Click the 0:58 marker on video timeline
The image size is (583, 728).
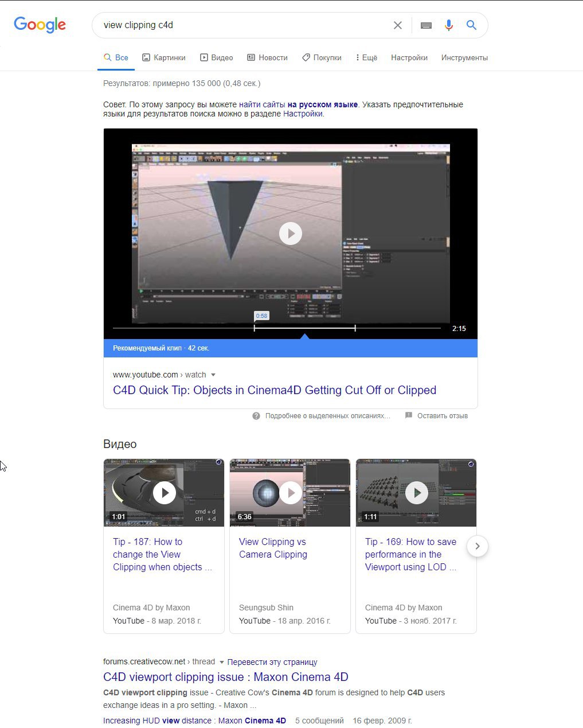(x=261, y=316)
